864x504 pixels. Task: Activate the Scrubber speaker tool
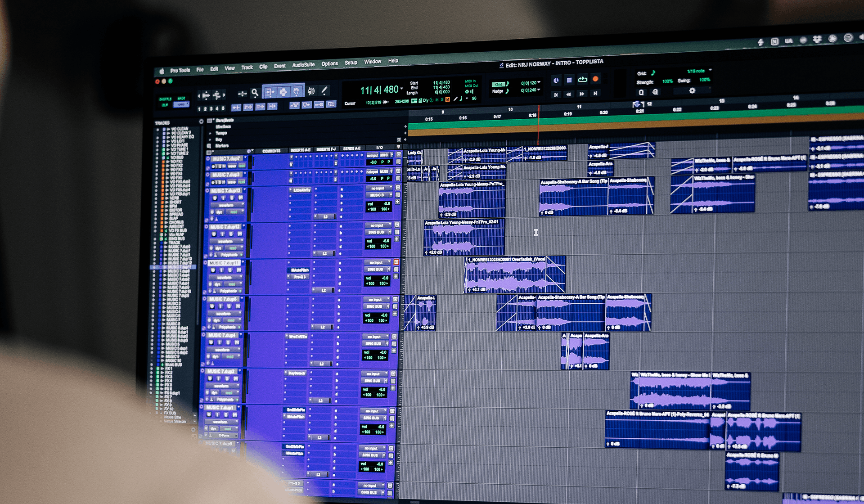click(311, 91)
